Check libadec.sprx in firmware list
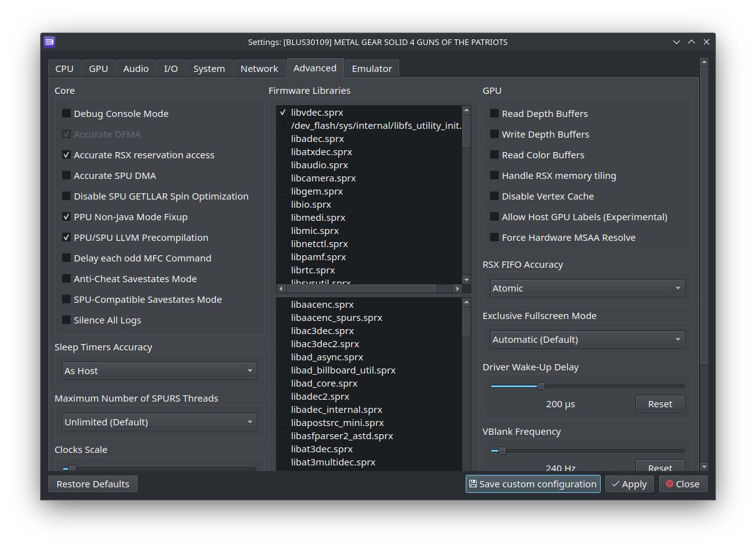 coord(283,139)
